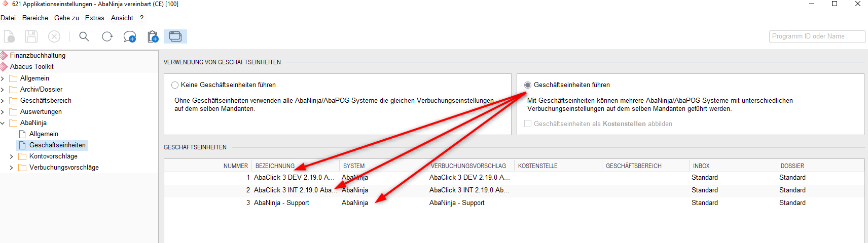Select Verbuchungsvorschläge in the tree
Image resolution: width=868 pixels, height=243 pixels.
(x=64, y=168)
